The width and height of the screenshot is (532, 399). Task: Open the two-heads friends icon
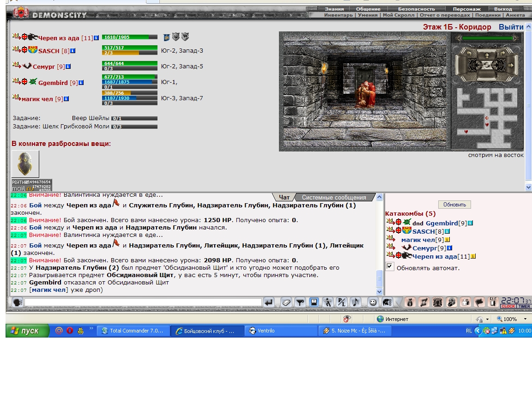pyautogui.click(x=438, y=302)
